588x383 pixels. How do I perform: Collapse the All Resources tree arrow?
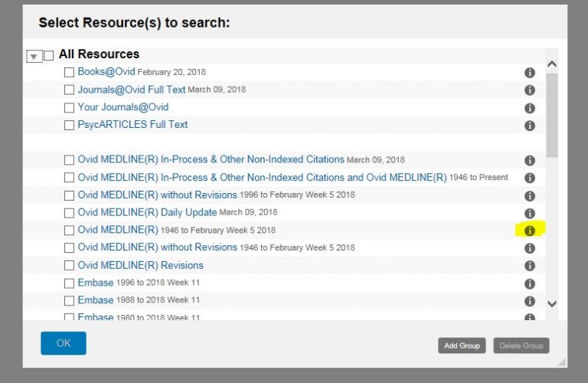[x=33, y=56]
